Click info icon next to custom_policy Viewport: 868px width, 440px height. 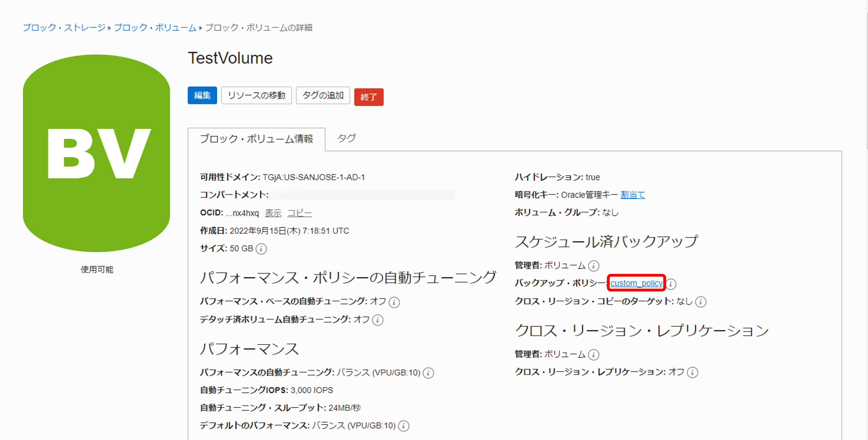(x=671, y=284)
